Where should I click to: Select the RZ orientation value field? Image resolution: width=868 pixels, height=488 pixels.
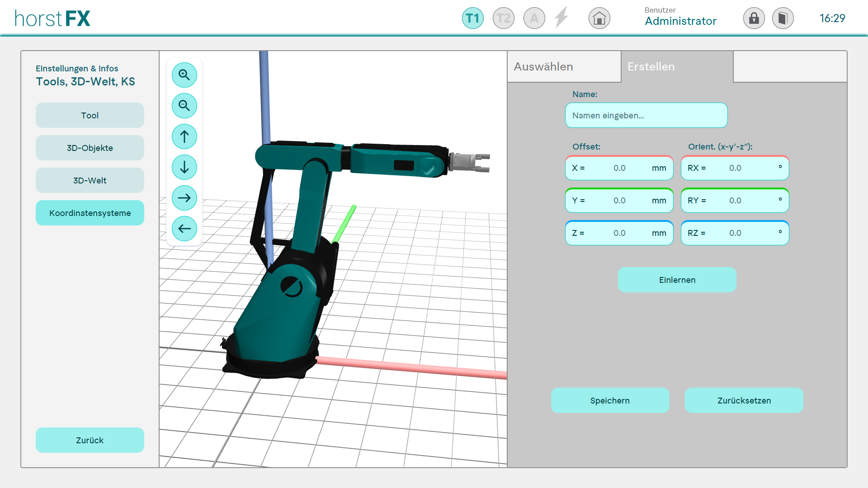click(735, 233)
